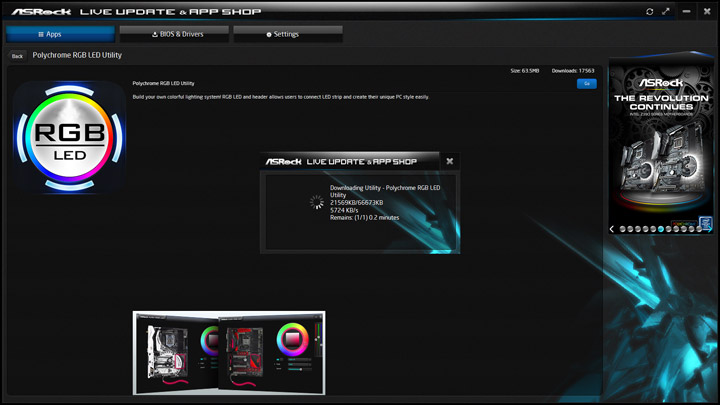Click the 'Size: 63.5MB' label
Viewport: 720px width, 405px height.
[524, 71]
